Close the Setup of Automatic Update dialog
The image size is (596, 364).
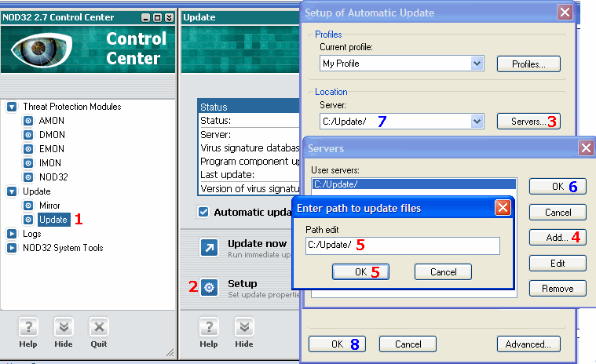(x=565, y=13)
